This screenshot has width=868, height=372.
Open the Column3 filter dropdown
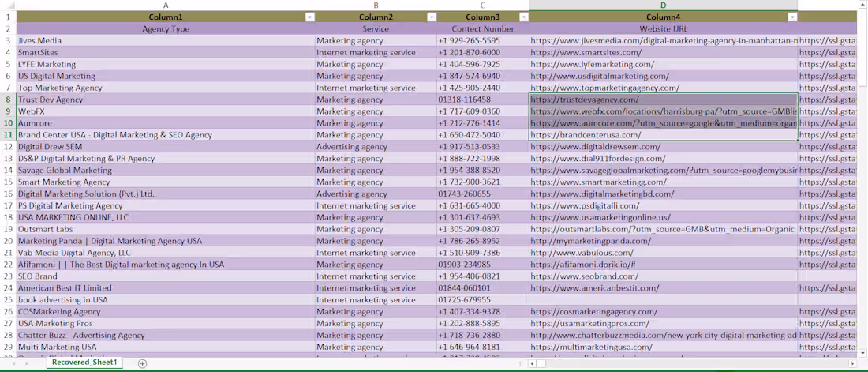(x=524, y=17)
